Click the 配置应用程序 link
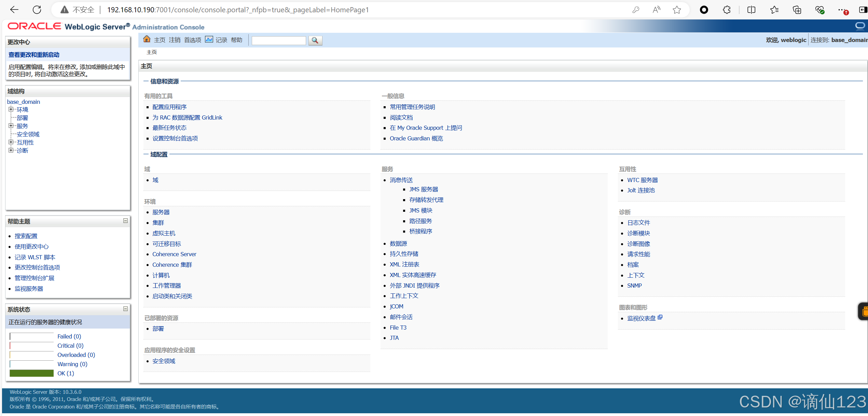Viewport: 868px width, 416px height. pyautogui.click(x=169, y=107)
